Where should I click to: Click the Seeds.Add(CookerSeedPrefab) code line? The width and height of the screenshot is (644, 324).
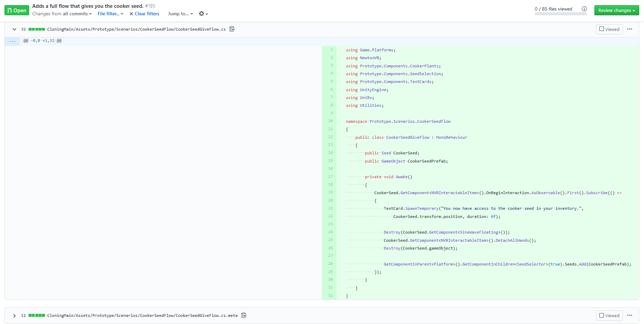pos(507,264)
